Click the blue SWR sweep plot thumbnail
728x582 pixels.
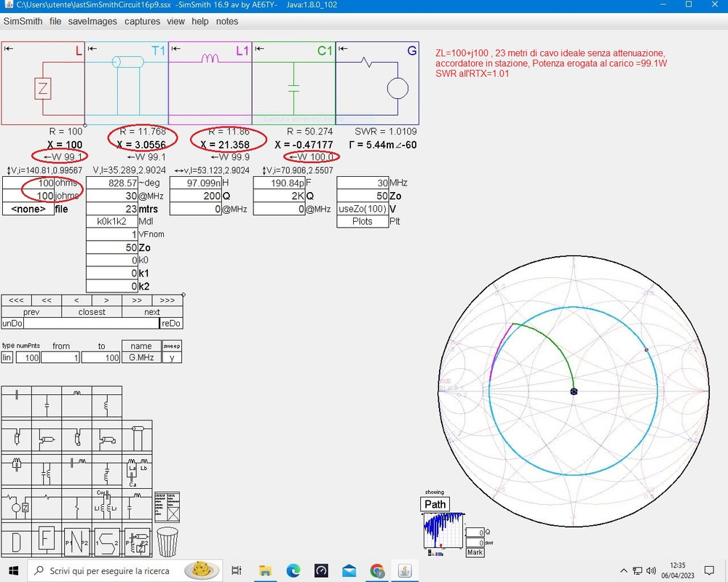click(x=444, y=530)
